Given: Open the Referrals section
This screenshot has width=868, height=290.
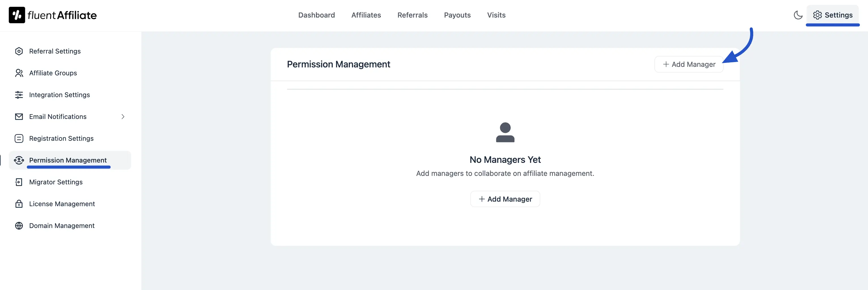Looking at the screenshot, I should 412,15.
